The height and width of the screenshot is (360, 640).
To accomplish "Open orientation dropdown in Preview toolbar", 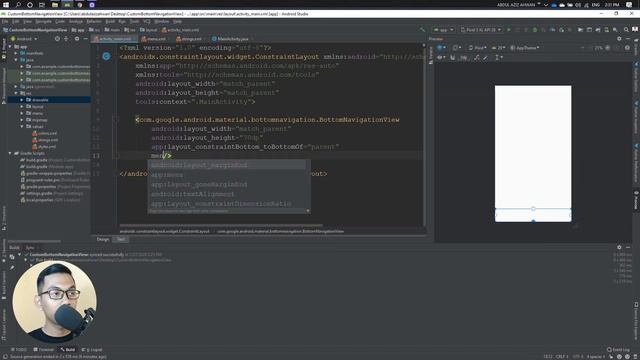I will click(x=456, y=48).
